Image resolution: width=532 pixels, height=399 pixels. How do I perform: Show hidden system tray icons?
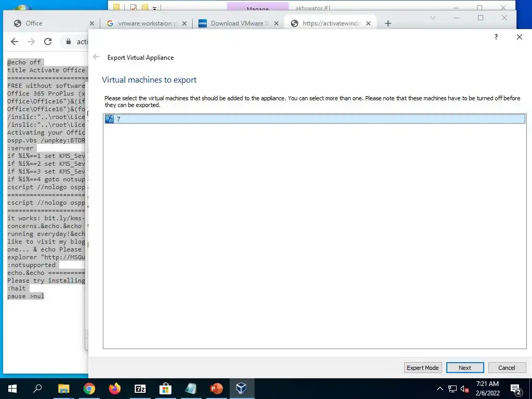[440, 389]
